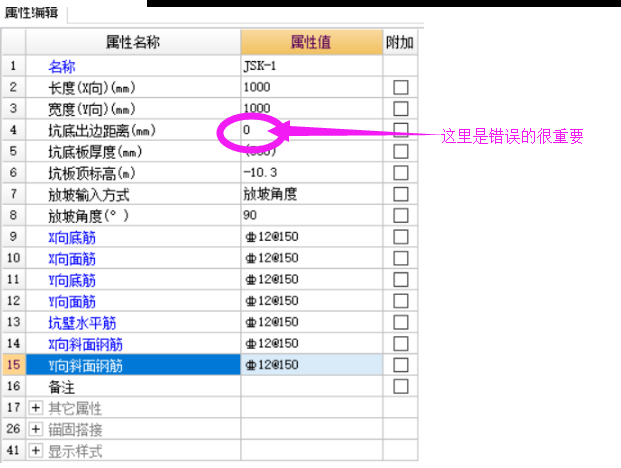Edit the 放坡角度 value 90
This screenshot has height=468, width=621.
(311, 215)
